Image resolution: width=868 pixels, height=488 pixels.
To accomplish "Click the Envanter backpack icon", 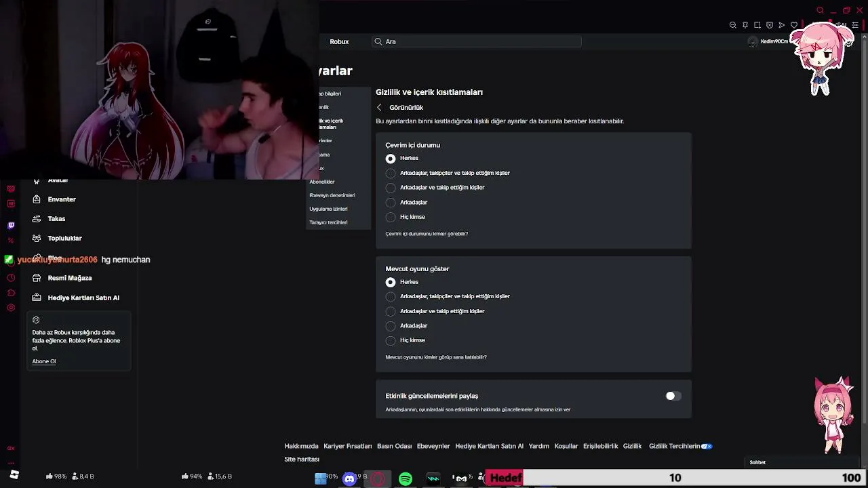I will [x=37, y=199].
